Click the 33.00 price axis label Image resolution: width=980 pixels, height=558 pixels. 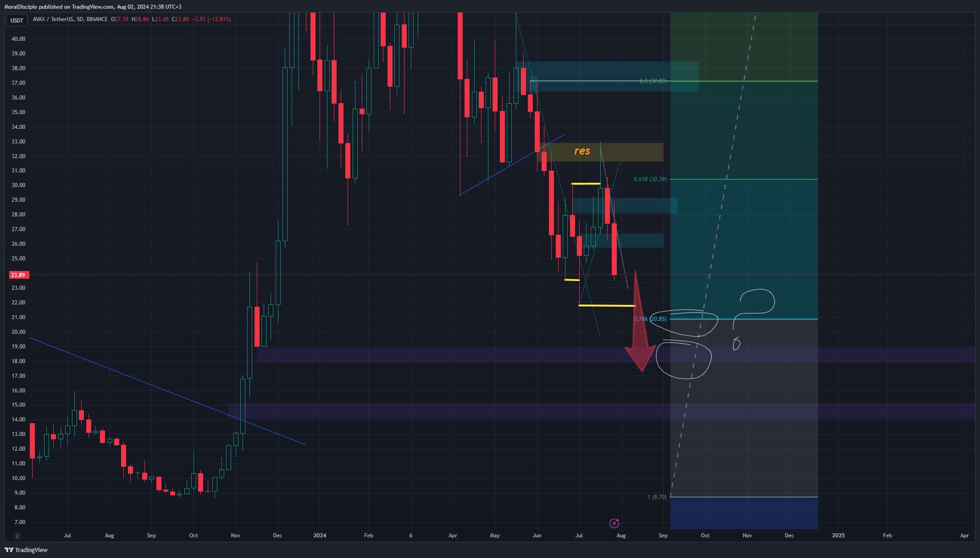pyautogui.click(x=18, y=142)
